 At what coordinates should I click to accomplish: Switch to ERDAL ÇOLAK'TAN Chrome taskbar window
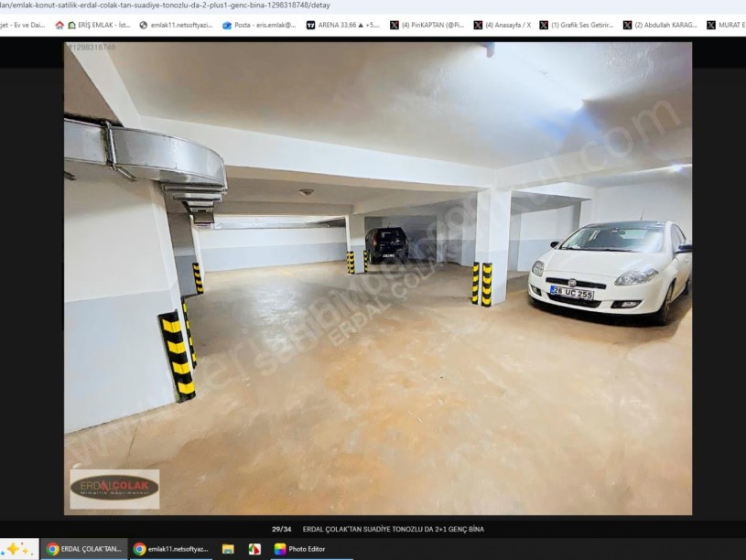tap(83, 549)
